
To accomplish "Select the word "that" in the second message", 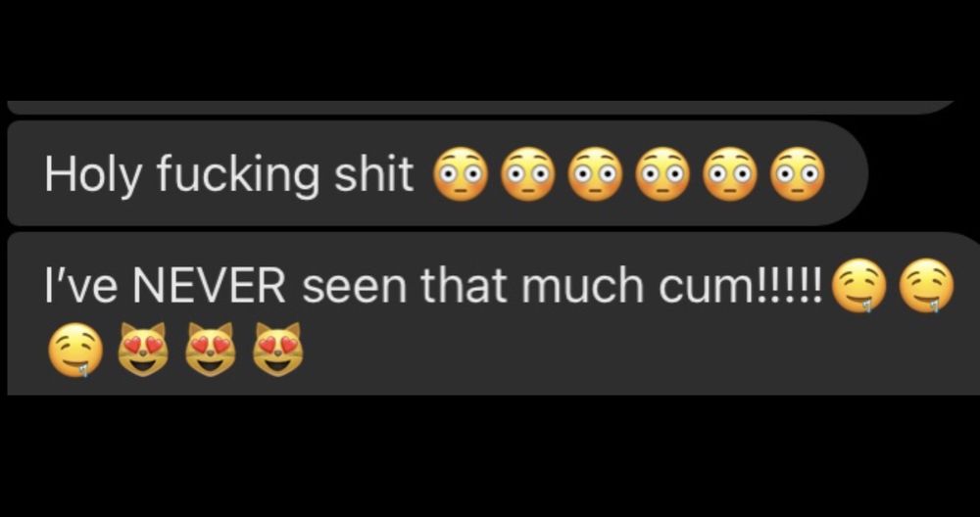I will (463, 285).
